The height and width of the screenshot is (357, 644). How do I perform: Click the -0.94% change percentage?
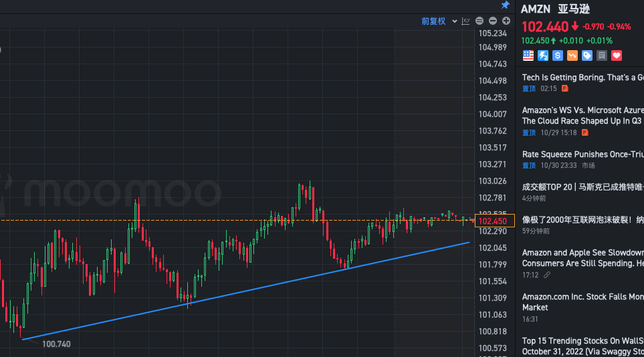[619, 27]
